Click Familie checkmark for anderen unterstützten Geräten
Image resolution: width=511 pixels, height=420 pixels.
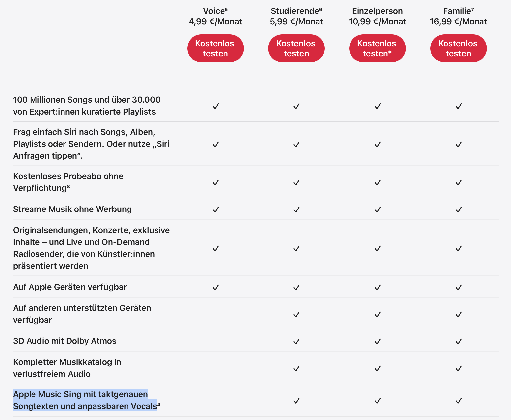click(458, 315)
